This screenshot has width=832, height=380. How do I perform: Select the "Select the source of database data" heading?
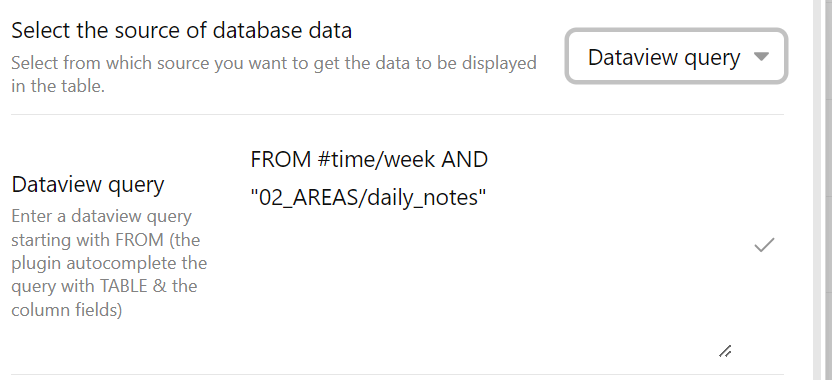pyautogui.click(x=181, y=30)
